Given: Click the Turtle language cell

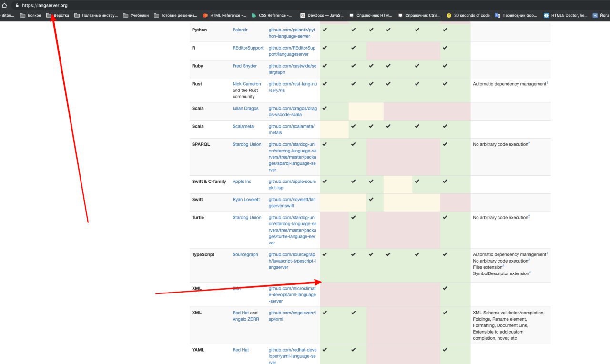Looking at the screenshot, I should [x=210, y=231].
